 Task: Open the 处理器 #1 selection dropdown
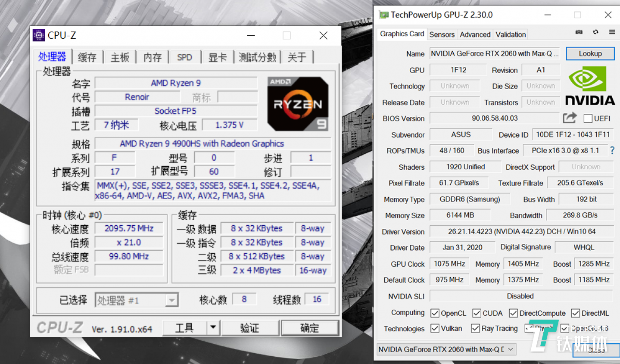(171, 300)
